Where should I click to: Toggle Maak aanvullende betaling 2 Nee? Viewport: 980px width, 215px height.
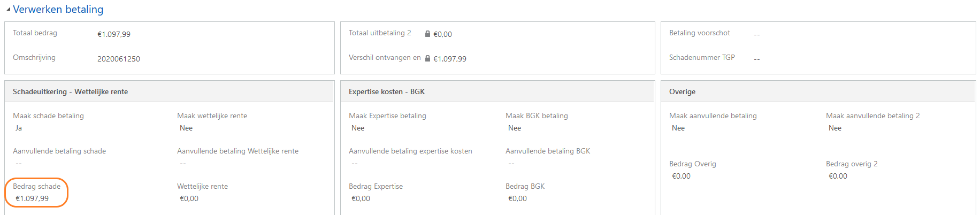[x=835, y=128]
